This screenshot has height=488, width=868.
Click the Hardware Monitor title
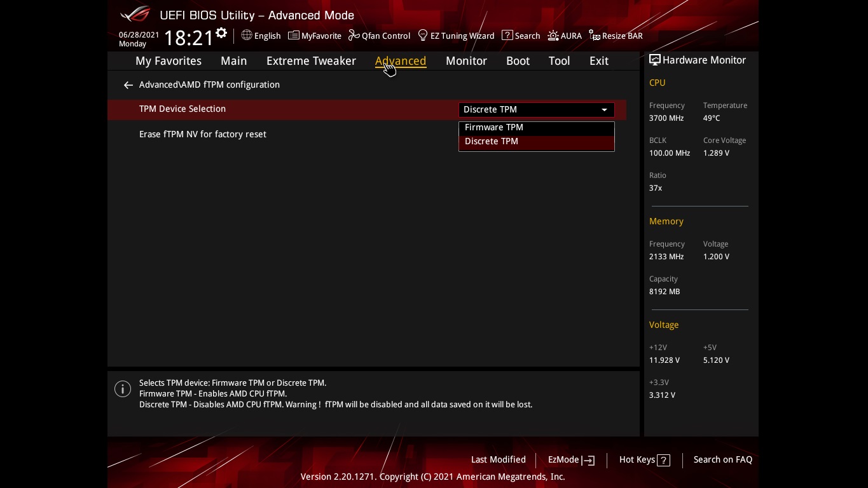pyautogui.click(x=704, y=60)
